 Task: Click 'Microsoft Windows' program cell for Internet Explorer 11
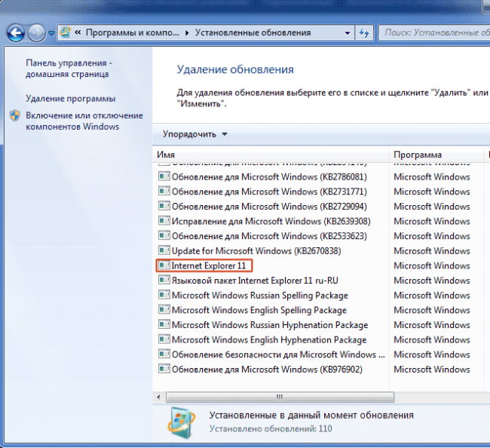pyautogui.click(x=432, y=265)
